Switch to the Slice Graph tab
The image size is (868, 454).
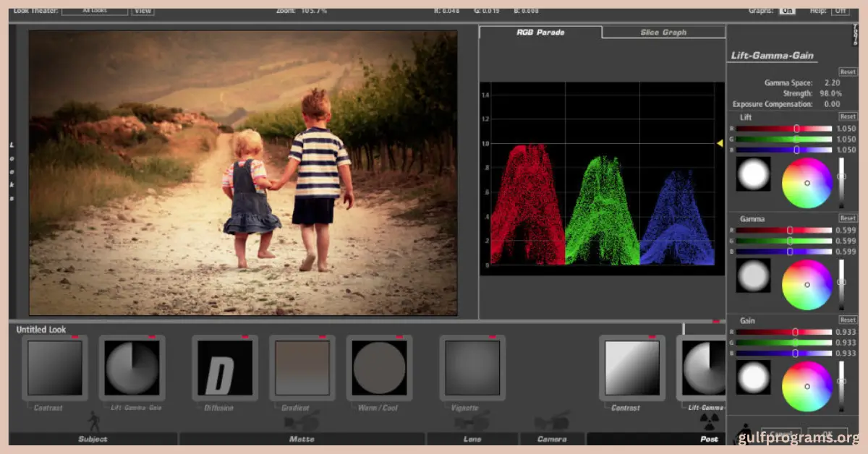pos(663,32)
